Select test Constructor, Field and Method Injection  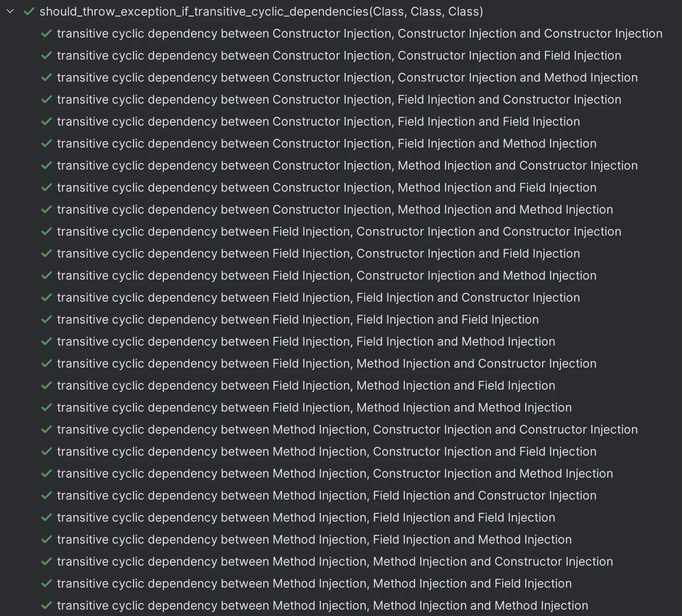(326, 143)
